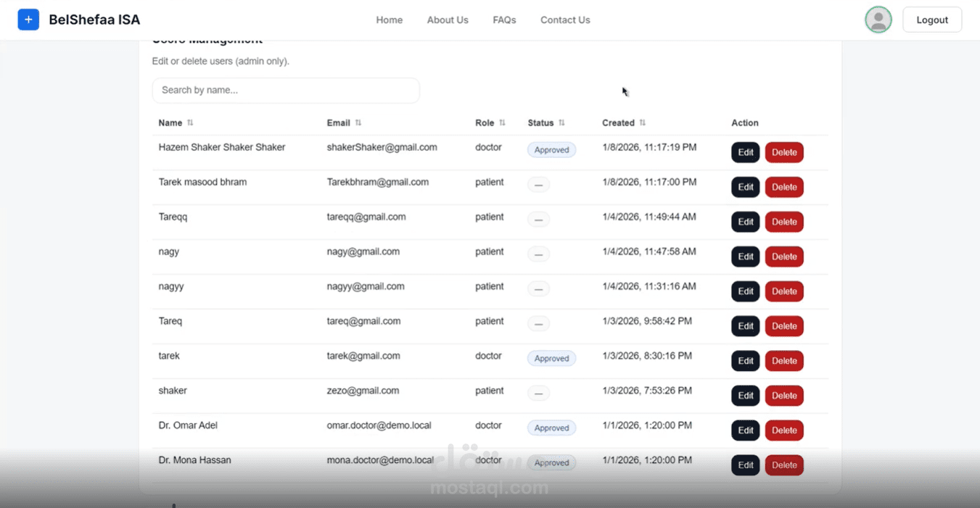Sort by Created column sort icon

coord(643,123)
